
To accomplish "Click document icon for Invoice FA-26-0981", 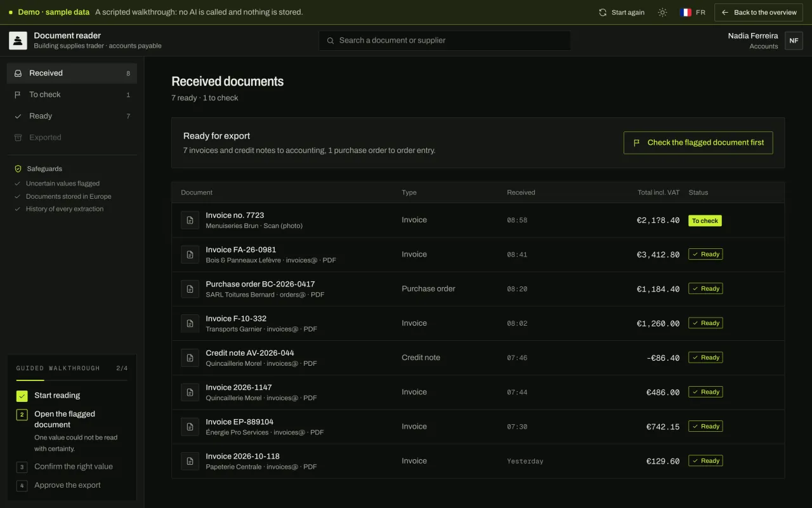I will tap(190, 255).
